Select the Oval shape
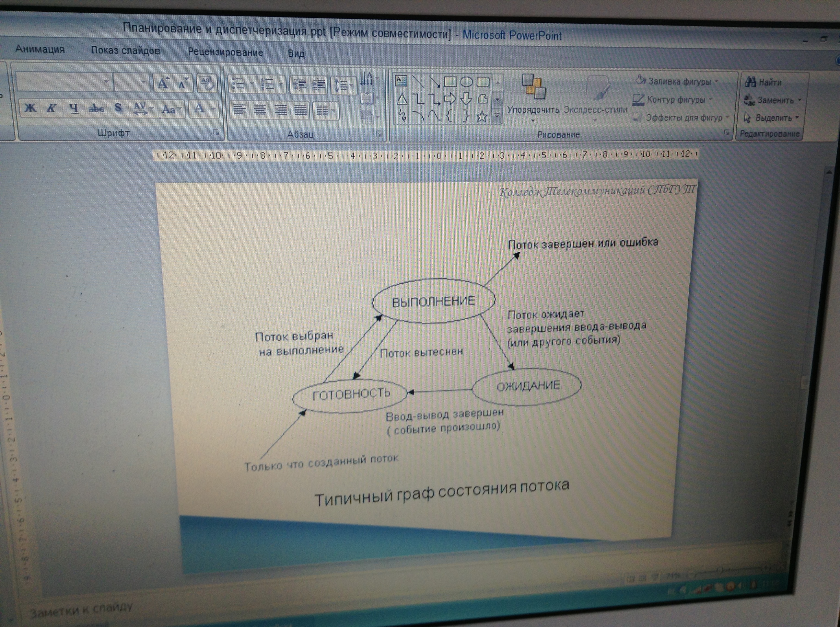The width and height of the screenshot is (840, 627). click(466, 82)
